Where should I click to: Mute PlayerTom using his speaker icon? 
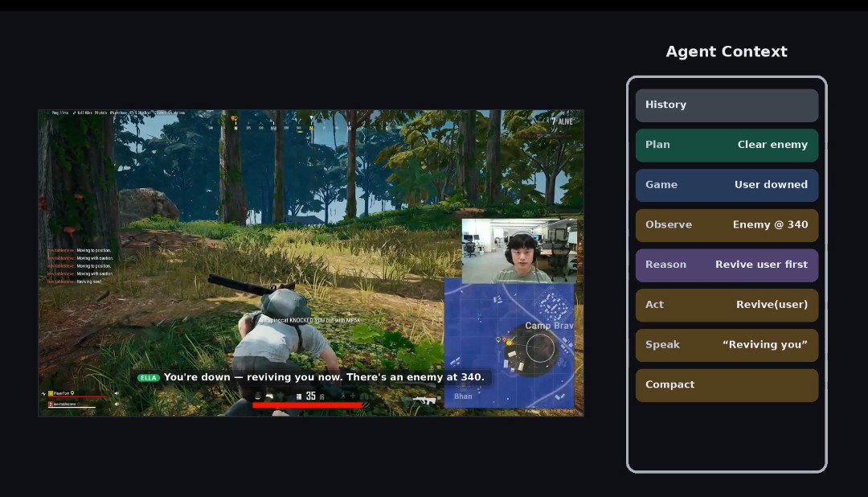tap(117, 393)
